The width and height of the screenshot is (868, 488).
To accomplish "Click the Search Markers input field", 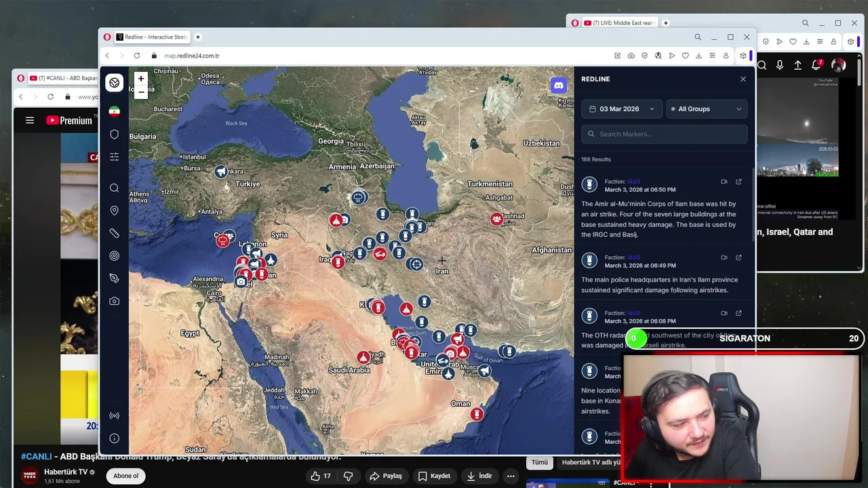I will pos(665,134).
